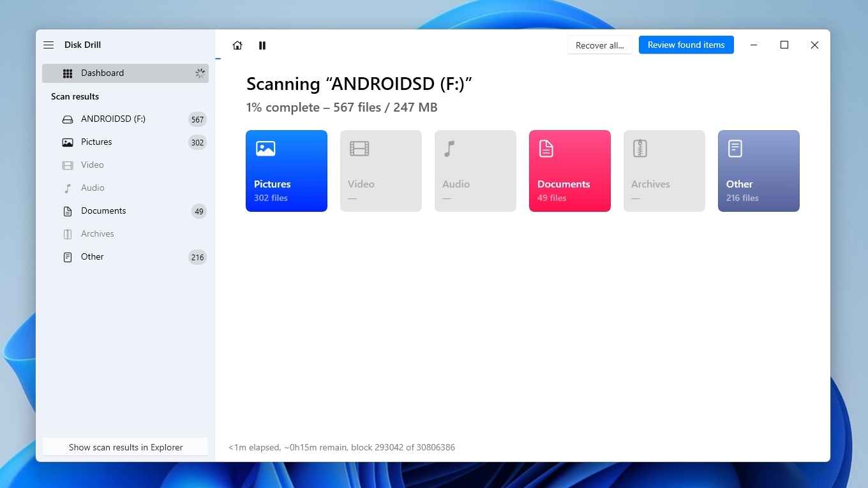Open the Pictures tile showing 302 files
The width and height of the screenshot is (868, 488).
pyautogui.click(x=286, y=171)
